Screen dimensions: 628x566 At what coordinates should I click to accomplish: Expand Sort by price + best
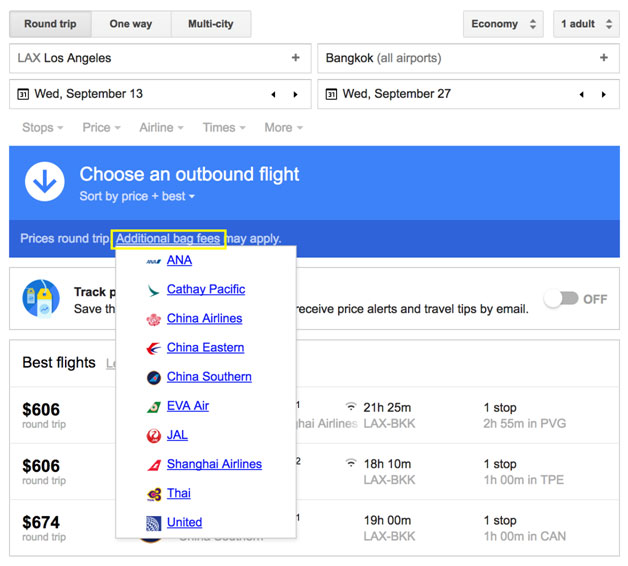[x=137, y=196]
